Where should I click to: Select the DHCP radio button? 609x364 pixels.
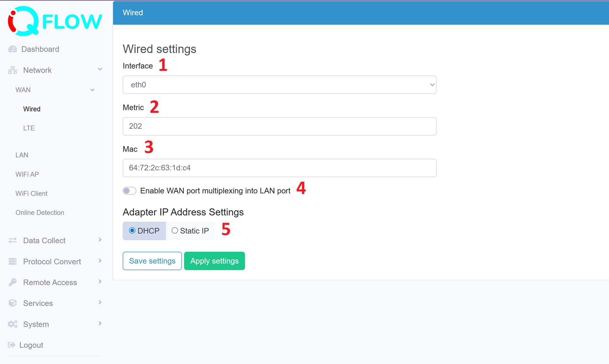(132, 231)
